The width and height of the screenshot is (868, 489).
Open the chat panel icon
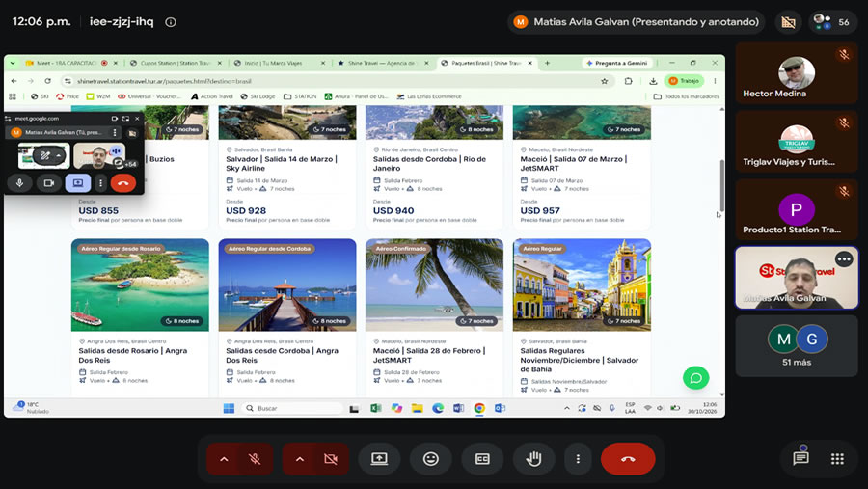(x=800, y=458)
